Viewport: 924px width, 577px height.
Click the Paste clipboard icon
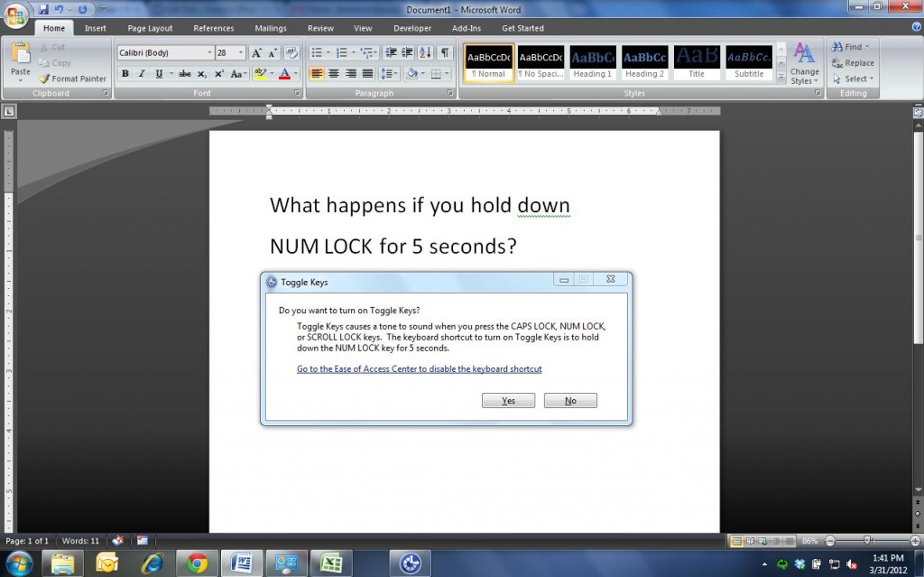point(21,53)
